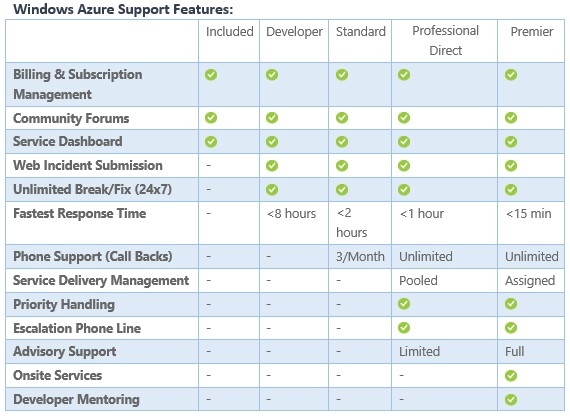Click the 'Limited' advisory support cell

click(420, 352)
